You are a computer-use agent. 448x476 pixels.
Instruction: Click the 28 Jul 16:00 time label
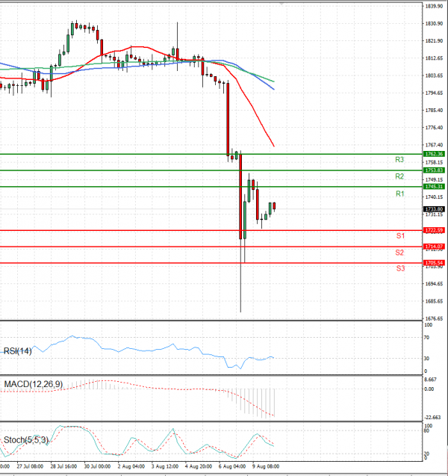click(x=63, y=466)
